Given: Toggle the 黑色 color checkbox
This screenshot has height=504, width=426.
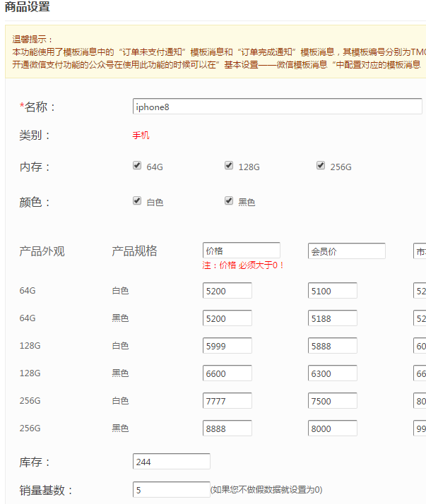Looking at the screenshot, I should click(229, 201).
